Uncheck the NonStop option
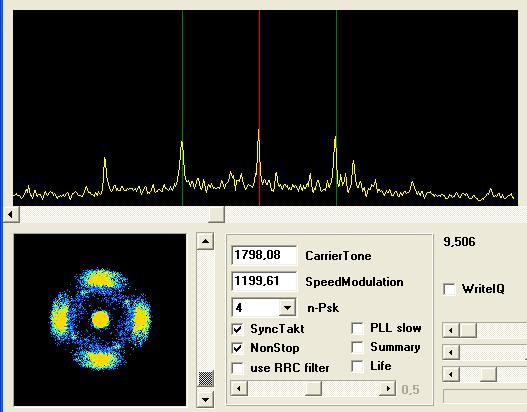This screenshot has height=412, width=527. 238,348
